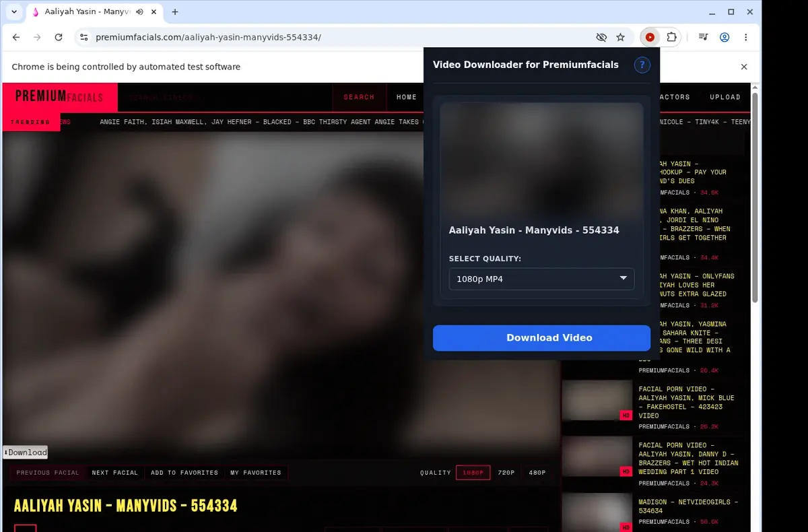Click the Download Video button
The width and height of the screenshot is (808, 532).
click(541, 338)
